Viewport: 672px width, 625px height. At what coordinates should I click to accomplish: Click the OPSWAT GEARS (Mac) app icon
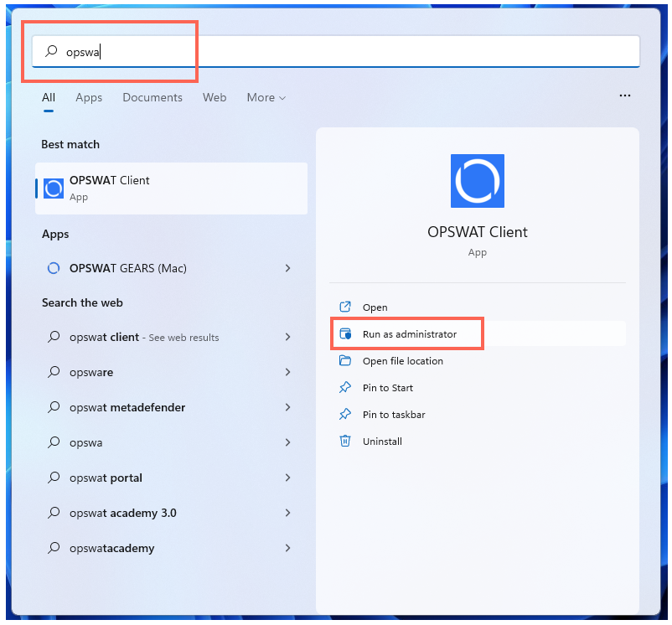[54, 268]
